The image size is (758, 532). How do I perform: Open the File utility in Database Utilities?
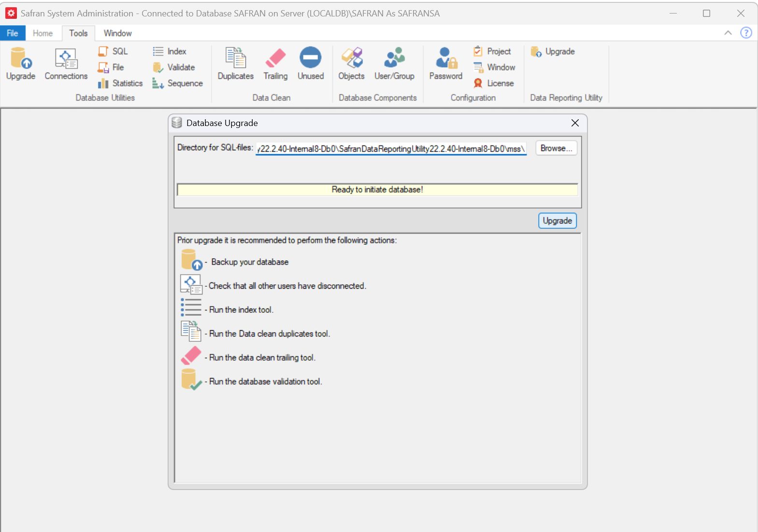coord(111,67)
